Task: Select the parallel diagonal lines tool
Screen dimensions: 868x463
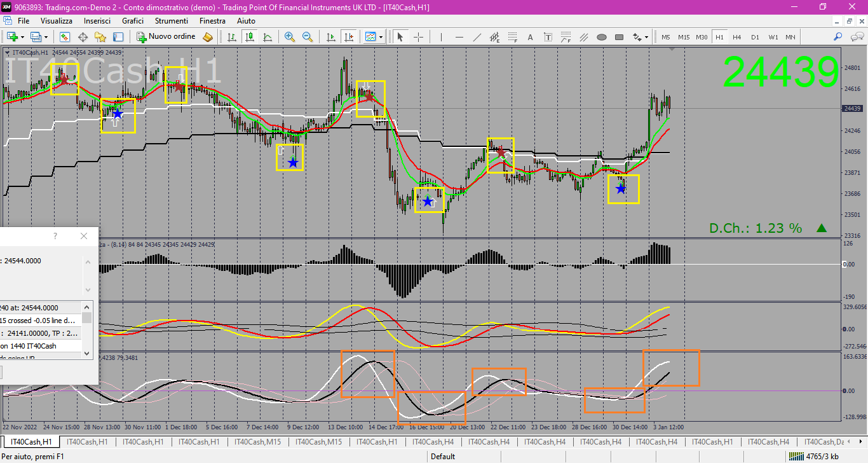Action: click(583, 37)
